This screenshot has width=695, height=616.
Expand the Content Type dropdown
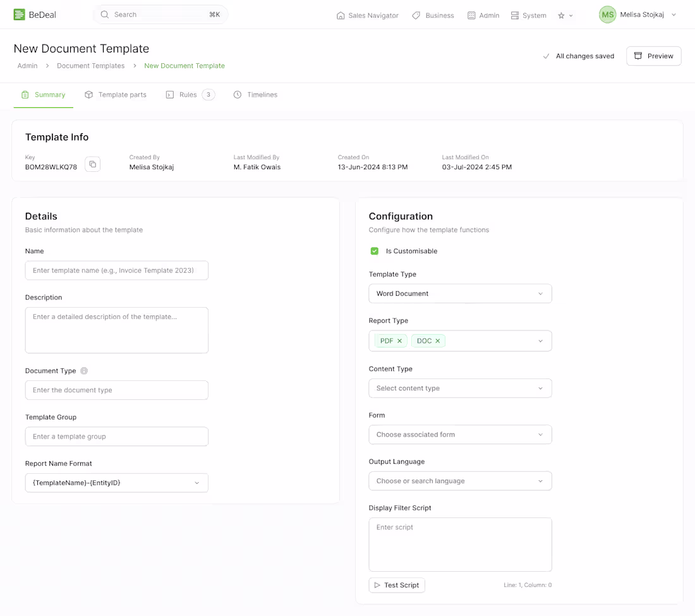tap(460, 389)
